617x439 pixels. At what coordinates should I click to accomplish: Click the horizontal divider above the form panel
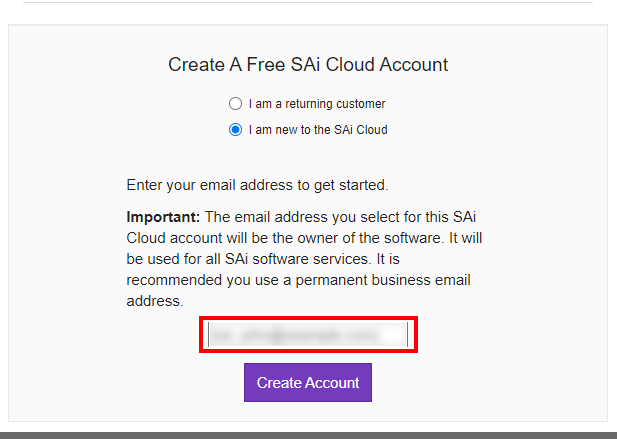(308, 2)
